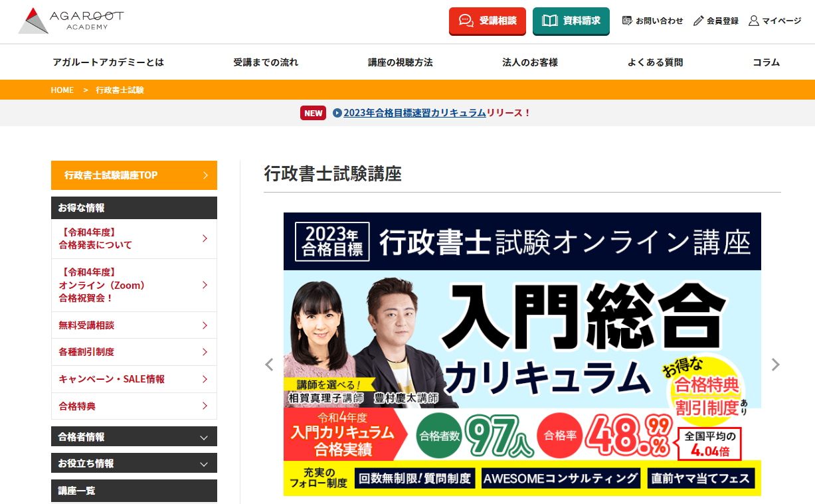The height and width of the screenshot is (504, 815).
Task: Click the blue play icon beside 2023年 announcement
Action: [x=337, y=113]
